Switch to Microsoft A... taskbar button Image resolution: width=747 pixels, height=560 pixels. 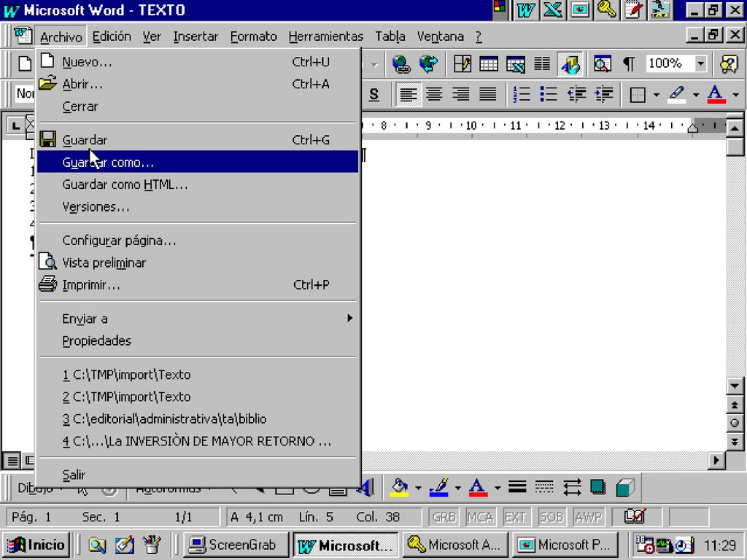click(x=455, y=545)
